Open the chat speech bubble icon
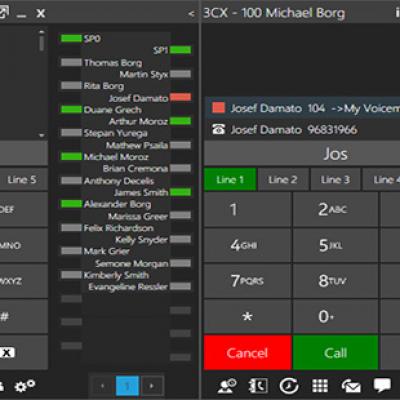This screenshot has height=400, width=400. [382, 385]
